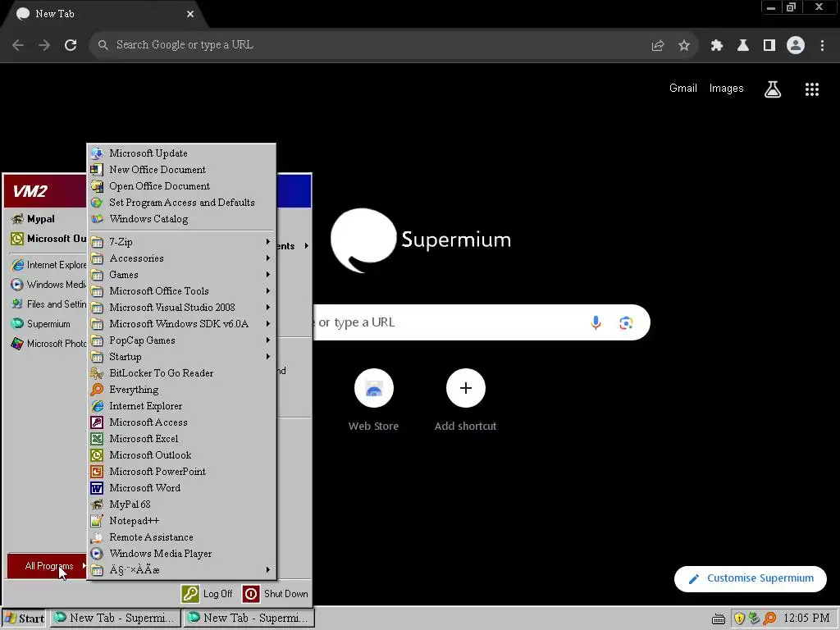
Task: Switch to second New Tab taskbar button
Action: coord(249,619)
